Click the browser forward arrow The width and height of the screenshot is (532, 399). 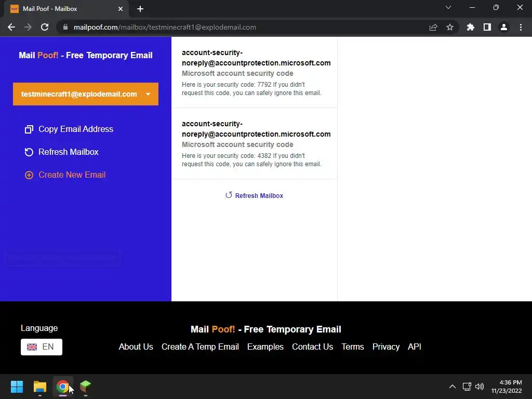coord(28,27)
